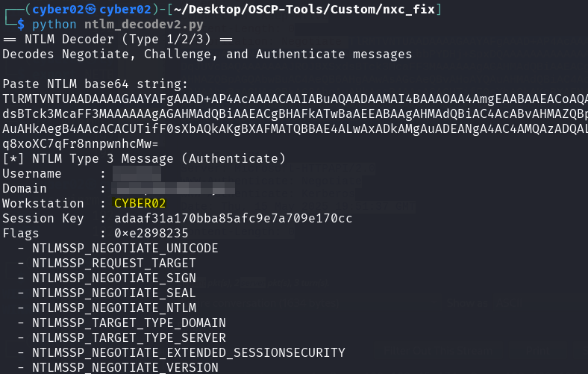Screen dimensions: 588x374
Task: Click the highlighted CYBER02 workstation value
Action: click(140, 203)
